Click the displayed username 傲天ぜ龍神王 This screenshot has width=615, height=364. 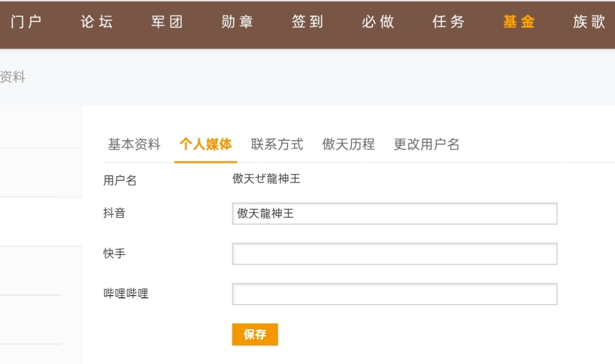266,180
